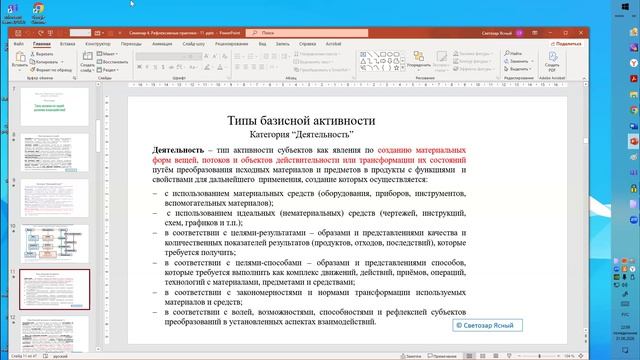Click the Cut (Вырезать) scissors button
This screenshot has height=360, width=640.
[x=42, y=54]
